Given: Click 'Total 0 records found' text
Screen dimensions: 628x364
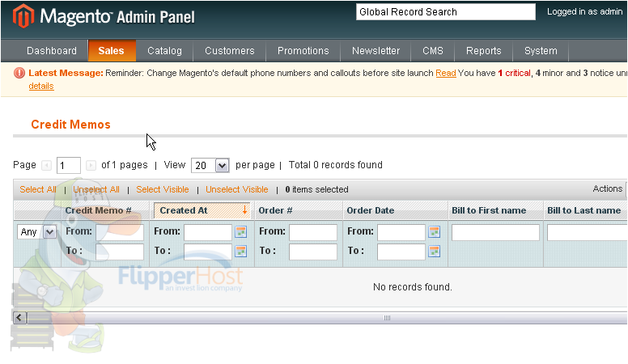Looking at the screenshot, I should [336, 165].
